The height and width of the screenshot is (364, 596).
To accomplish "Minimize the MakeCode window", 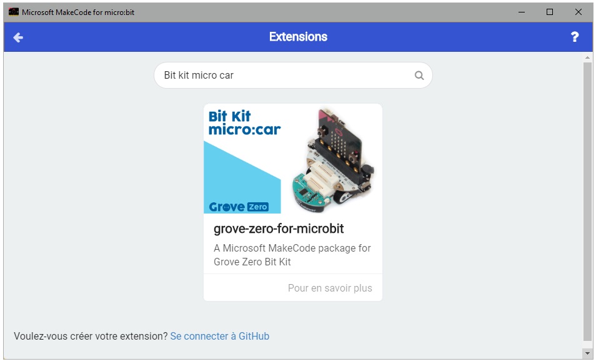I will click(x=522, y=12).
